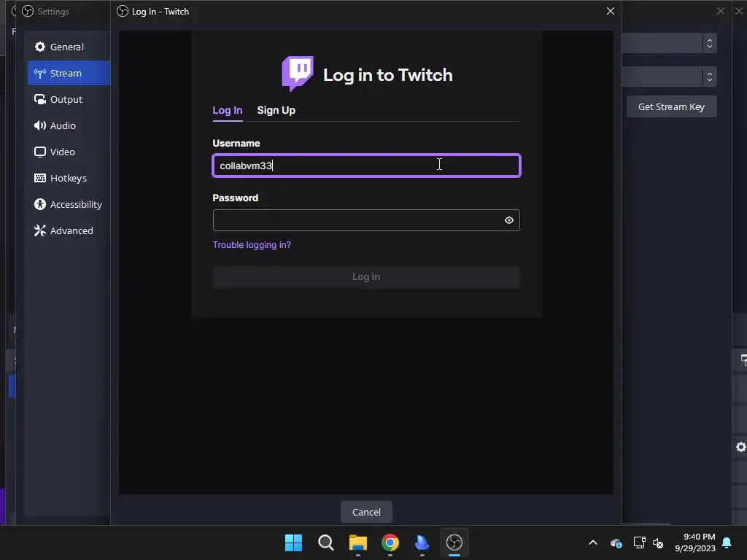Cancel the Twitch login dialog

pos(366,512)
